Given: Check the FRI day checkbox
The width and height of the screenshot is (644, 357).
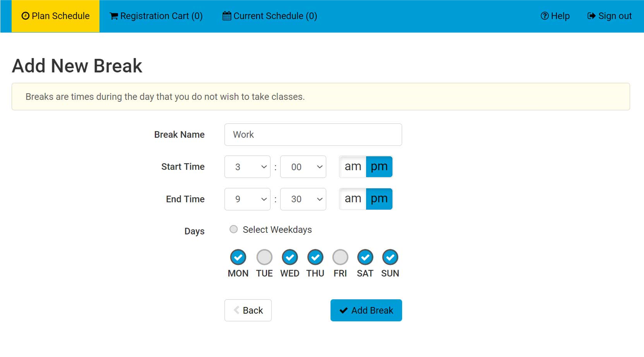Looking at the screenshot, I should (x=340, y=257).
